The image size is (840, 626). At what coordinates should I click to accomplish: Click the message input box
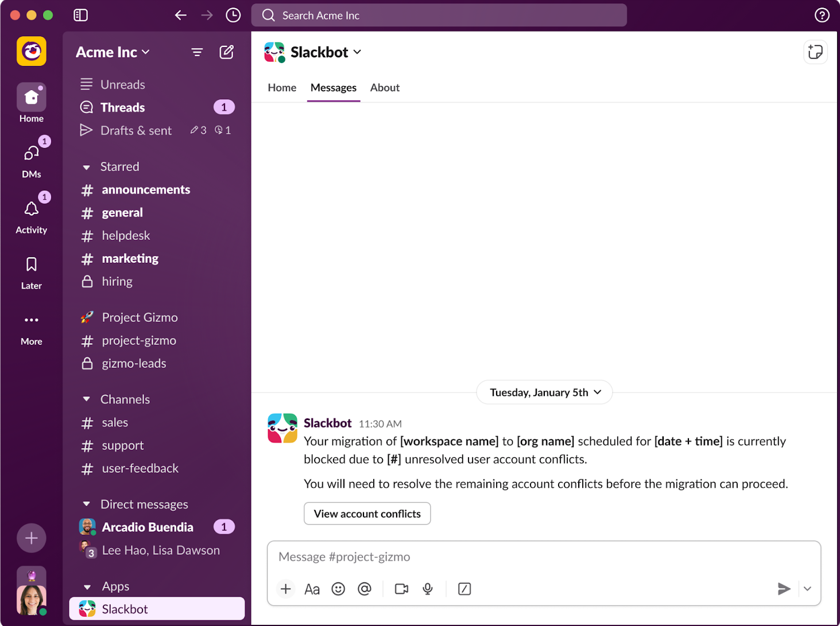pyautogui.click(x=544, y=557)
